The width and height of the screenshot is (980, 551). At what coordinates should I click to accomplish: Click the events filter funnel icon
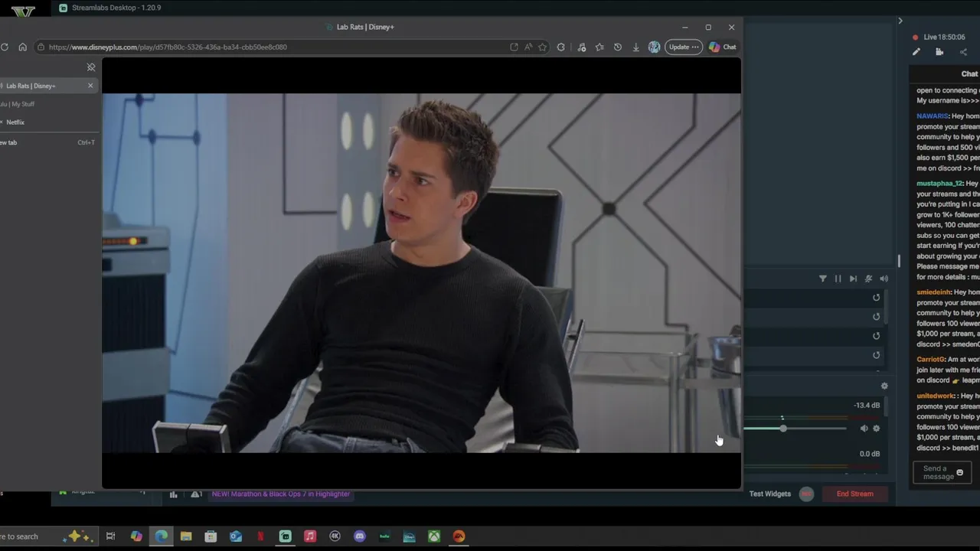(823, 279)
